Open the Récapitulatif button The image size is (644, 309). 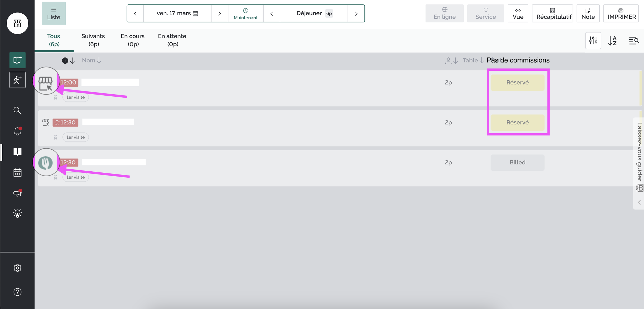[553, 13]
